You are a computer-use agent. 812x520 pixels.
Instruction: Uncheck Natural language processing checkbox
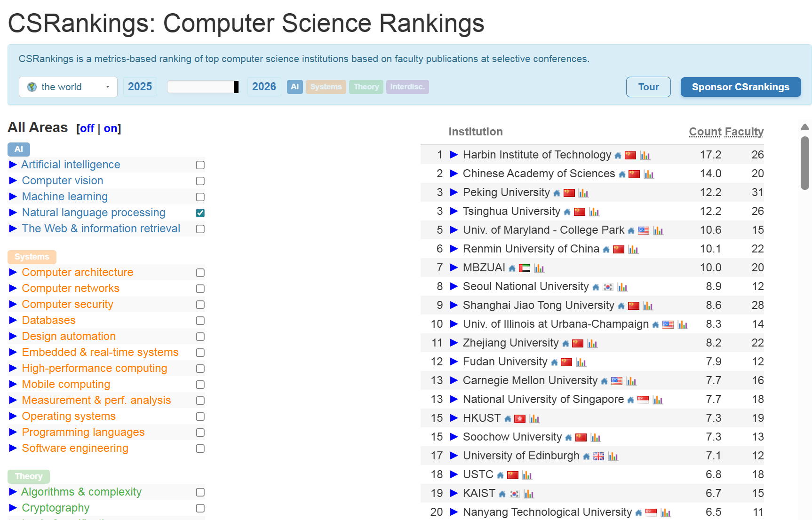coord(200,213)
